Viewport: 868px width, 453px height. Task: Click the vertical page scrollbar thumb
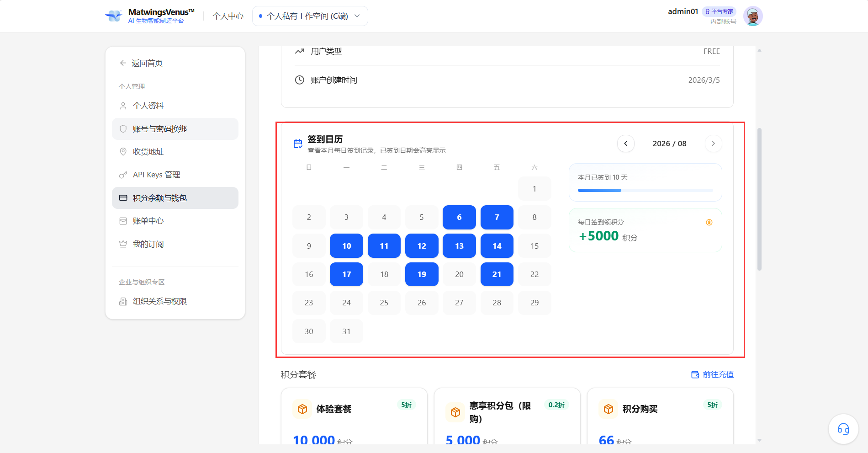759,199
